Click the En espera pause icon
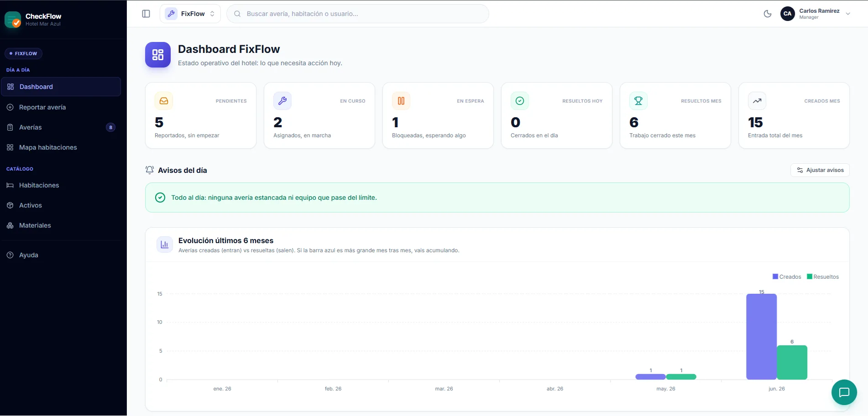868x416 pixels. (x=401, y=101)
